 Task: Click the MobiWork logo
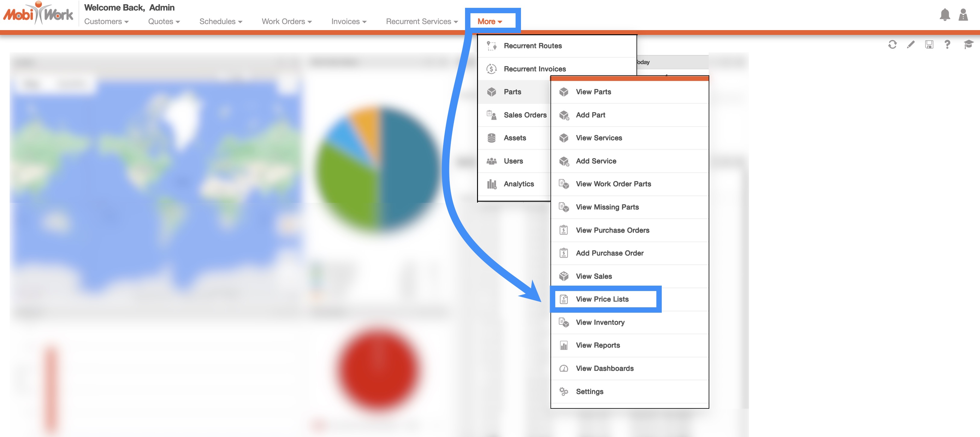pyautogui.click(x=38, y=14)
